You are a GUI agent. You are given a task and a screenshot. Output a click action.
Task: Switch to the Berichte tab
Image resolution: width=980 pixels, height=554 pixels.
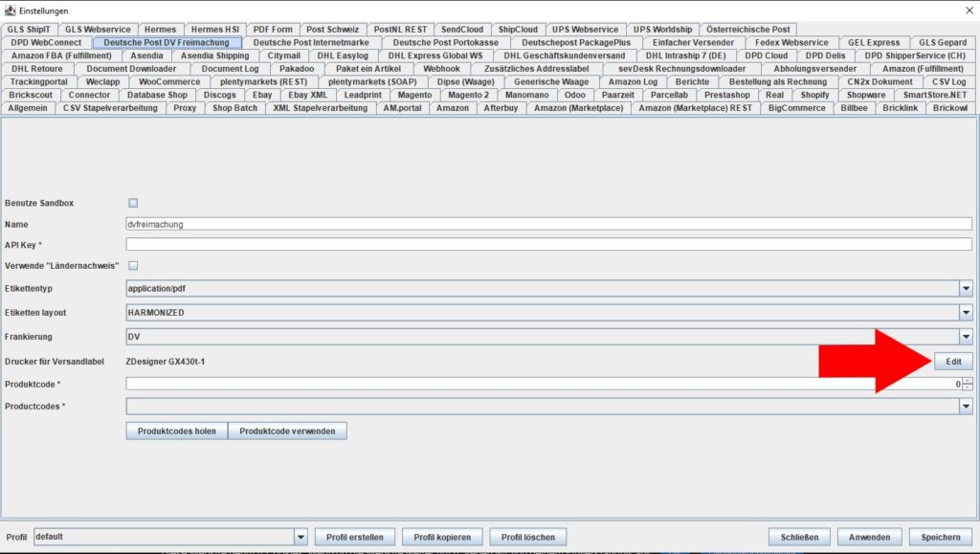pyautogui.click(x=692, y=82)
